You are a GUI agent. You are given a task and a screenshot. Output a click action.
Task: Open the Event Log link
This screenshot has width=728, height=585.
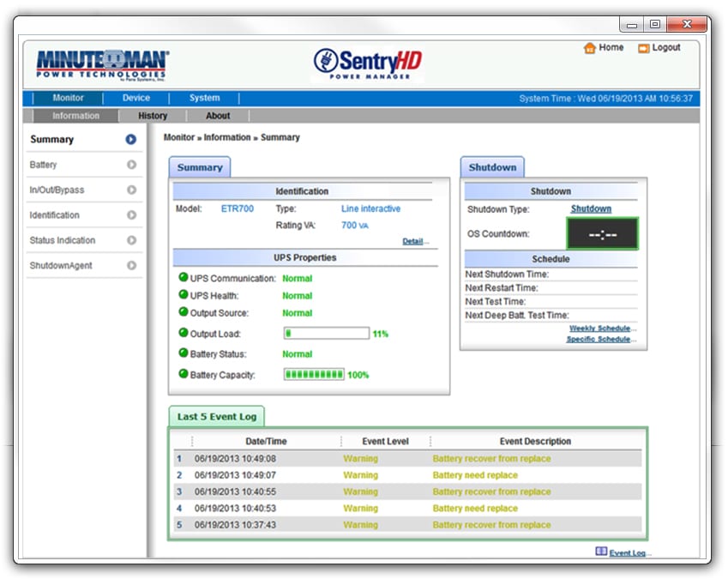pos(628,552)
